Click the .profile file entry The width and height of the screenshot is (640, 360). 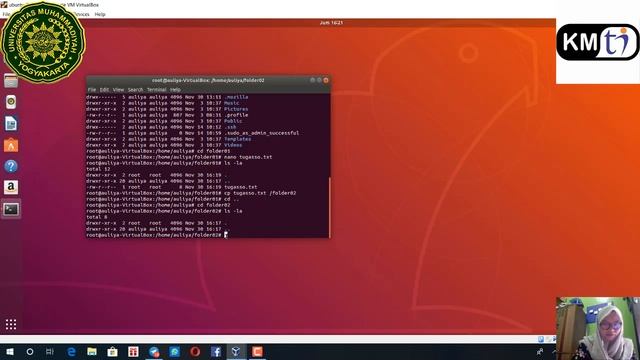[236, 115]
